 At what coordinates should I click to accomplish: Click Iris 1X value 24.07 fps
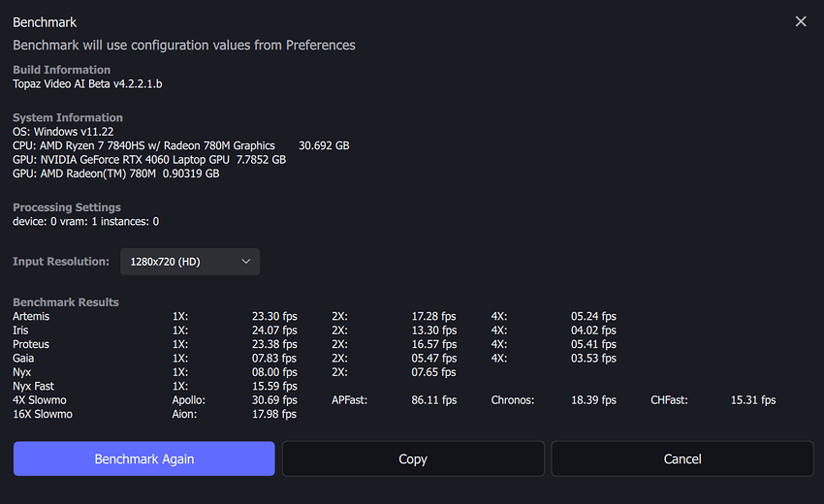(274, 331)
